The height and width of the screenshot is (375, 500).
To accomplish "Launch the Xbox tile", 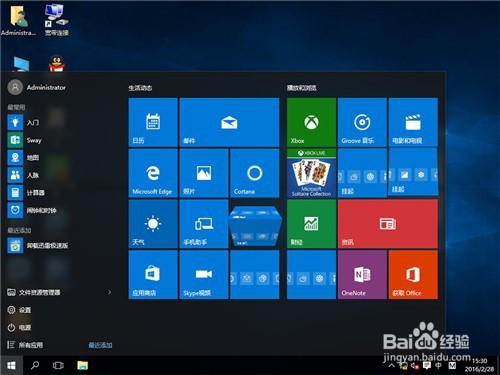I will (311, 122).
